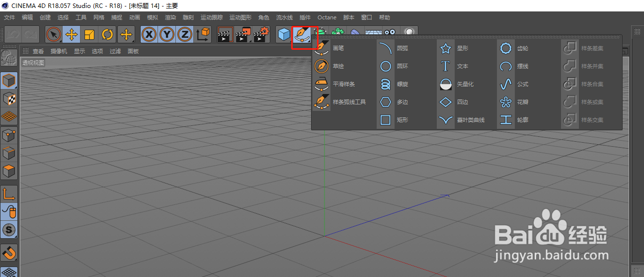Add a 星形 star spline

tap(454, 48)
